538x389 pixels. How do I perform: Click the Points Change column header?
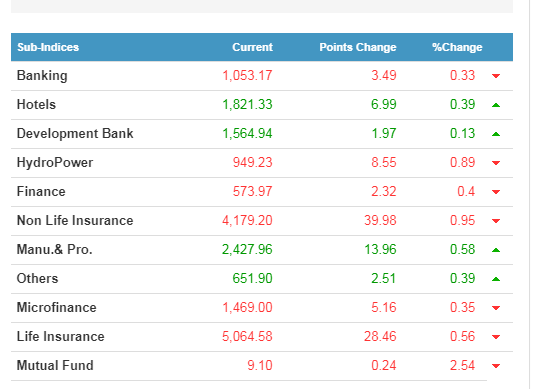point(358,47)
